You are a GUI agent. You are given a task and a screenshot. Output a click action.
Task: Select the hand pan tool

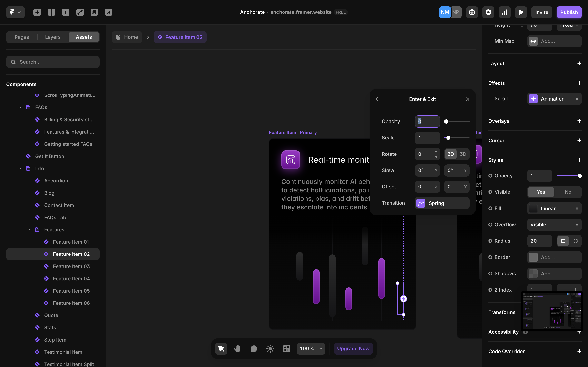pos(237,348)
